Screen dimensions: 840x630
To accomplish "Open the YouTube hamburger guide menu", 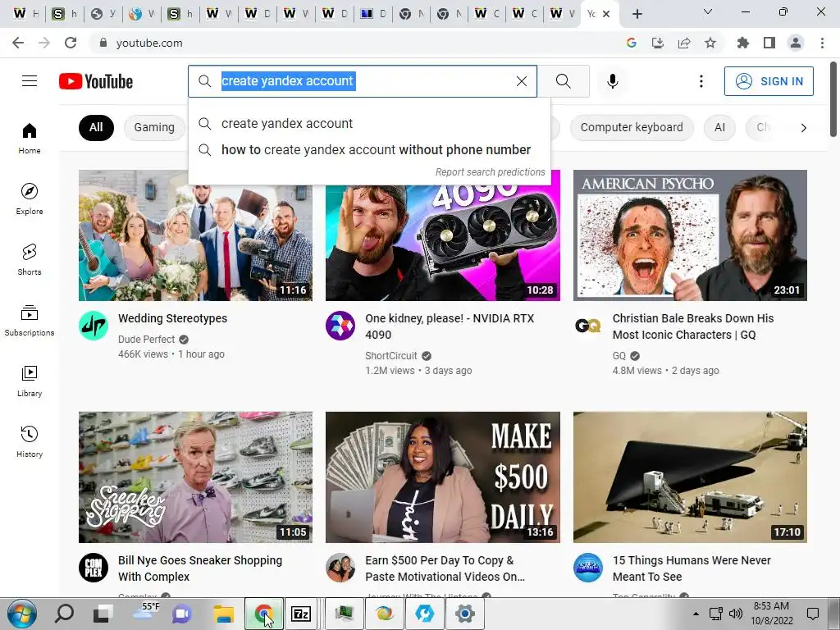I will pyautogui.click(x=30, y=81).
